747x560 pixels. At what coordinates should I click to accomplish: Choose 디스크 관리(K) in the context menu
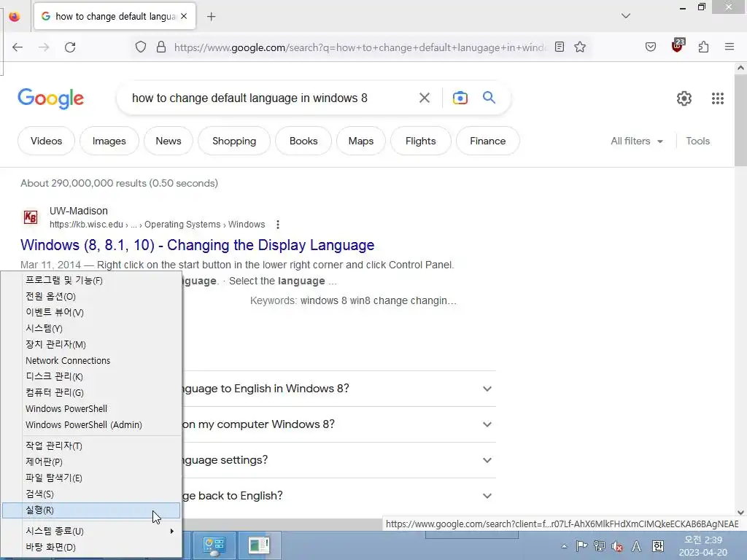91,377
